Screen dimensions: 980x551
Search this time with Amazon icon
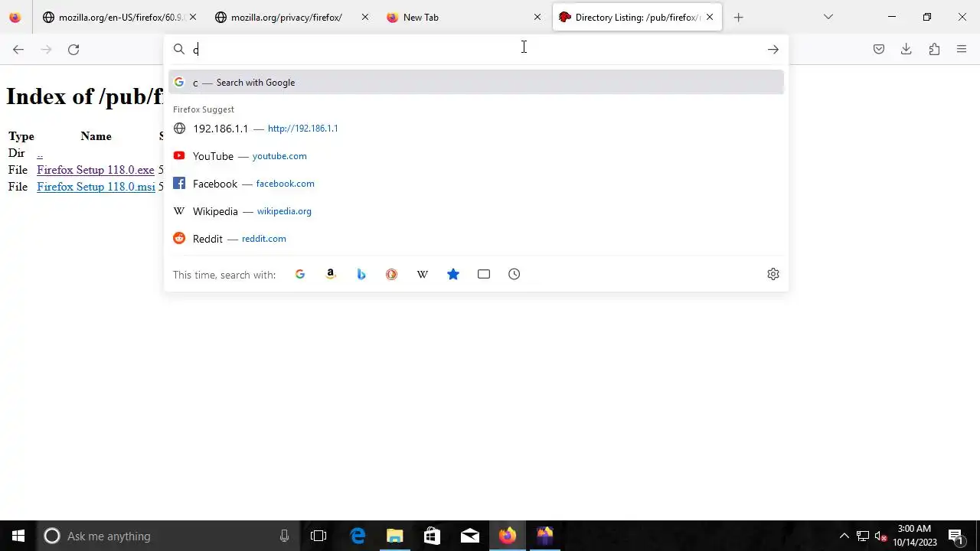[x=331, y=274]
